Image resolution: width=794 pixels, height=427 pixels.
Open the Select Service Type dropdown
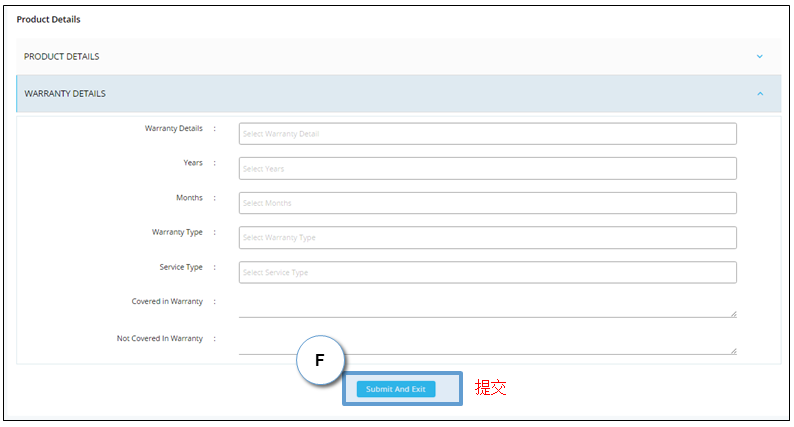pos(488,272)
